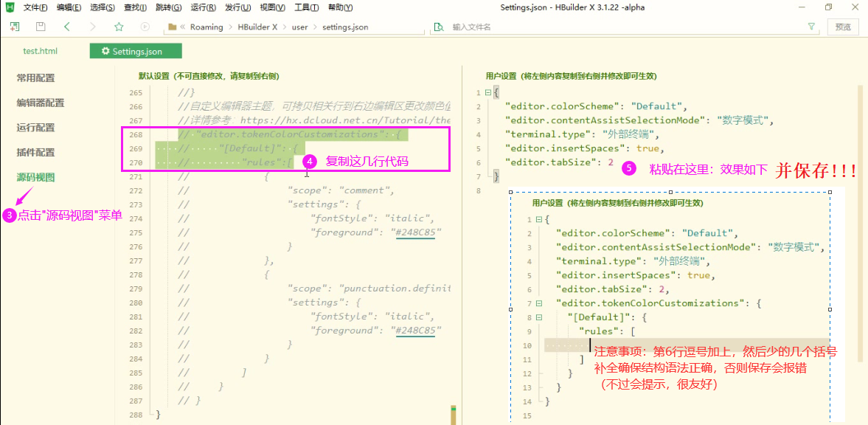Click the gear icon on the Settings.json tab
Viewport: 868px width, 425px height.
click(105, 51)
